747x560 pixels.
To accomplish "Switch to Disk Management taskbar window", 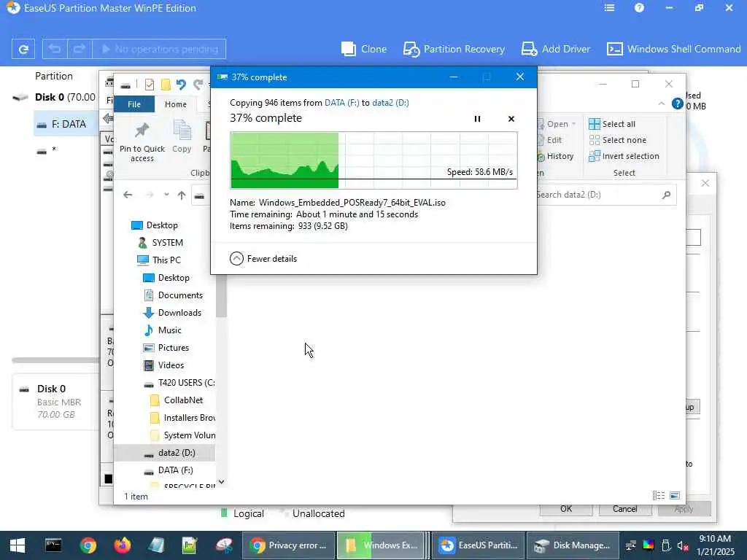I will click(x=573, y=545).
